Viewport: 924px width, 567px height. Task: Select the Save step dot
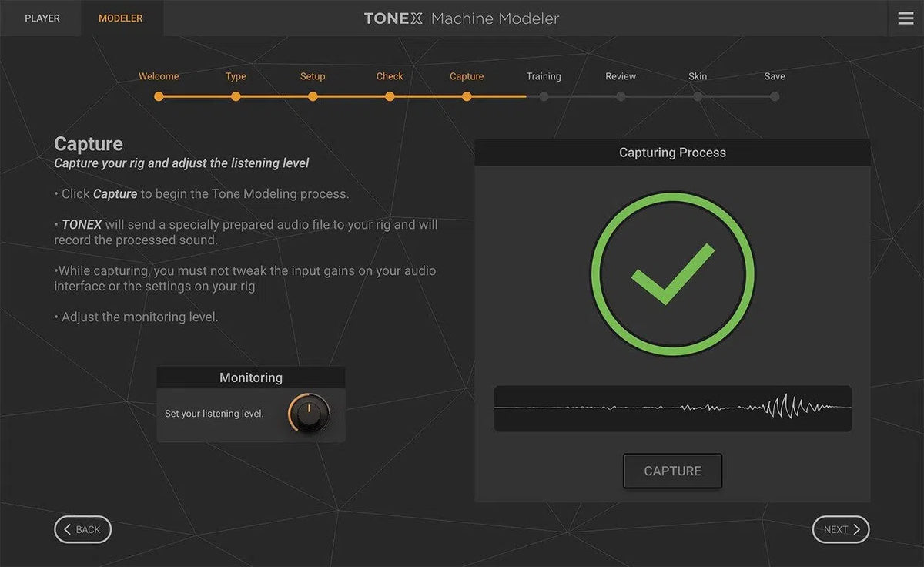[x=775, y=96]
